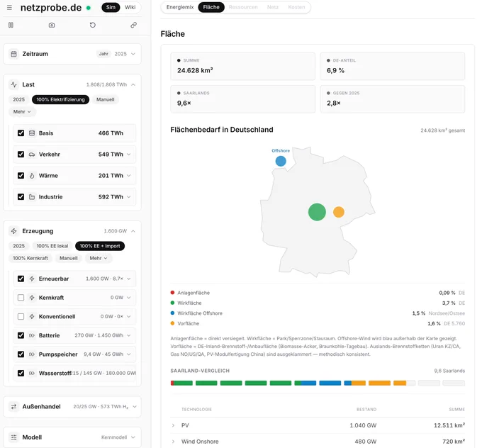This screenshot has height=448, width=482.
Task: Switch to the Sim mode tab
Action: [x=111, y=7]
